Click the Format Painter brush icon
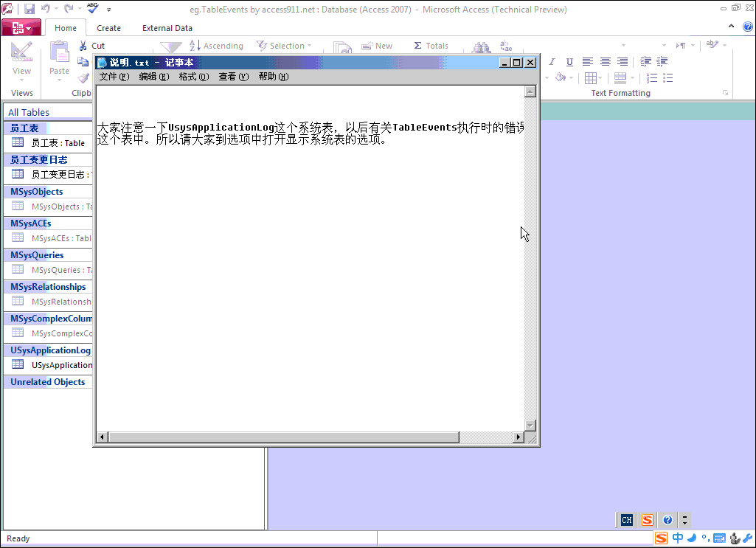 [x=83, y=78]
